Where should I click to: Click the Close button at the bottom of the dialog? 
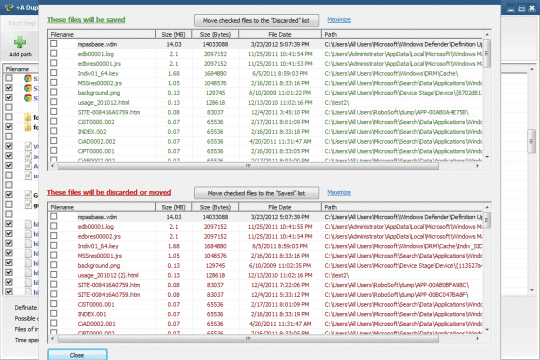coord(77,355)
